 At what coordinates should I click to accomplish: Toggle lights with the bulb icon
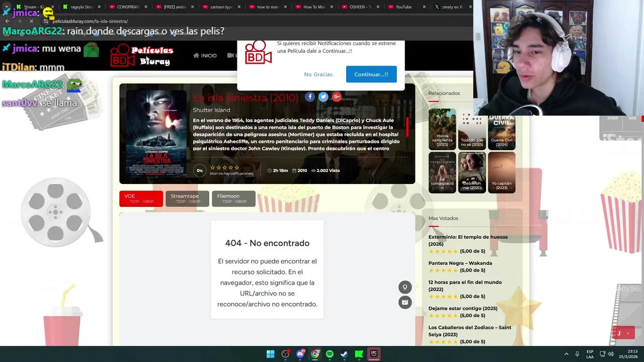point(405,287)
